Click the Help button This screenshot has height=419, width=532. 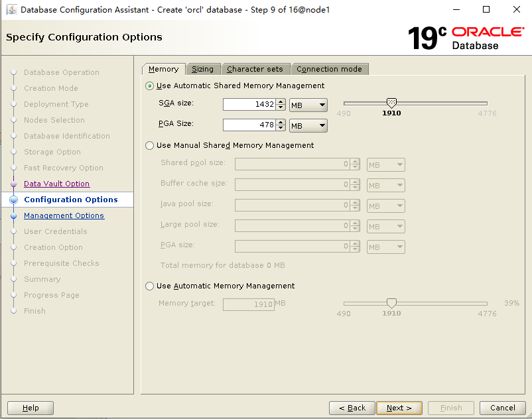31,408
